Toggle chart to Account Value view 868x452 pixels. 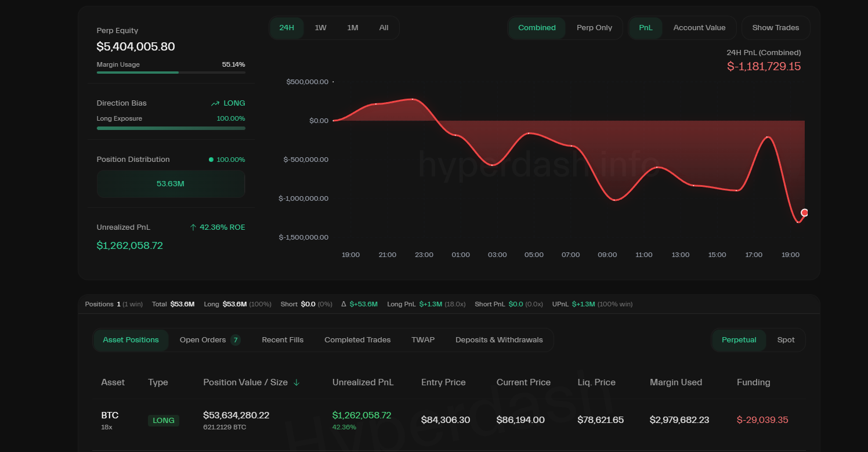pyautogui.click(x=699, y=28)
